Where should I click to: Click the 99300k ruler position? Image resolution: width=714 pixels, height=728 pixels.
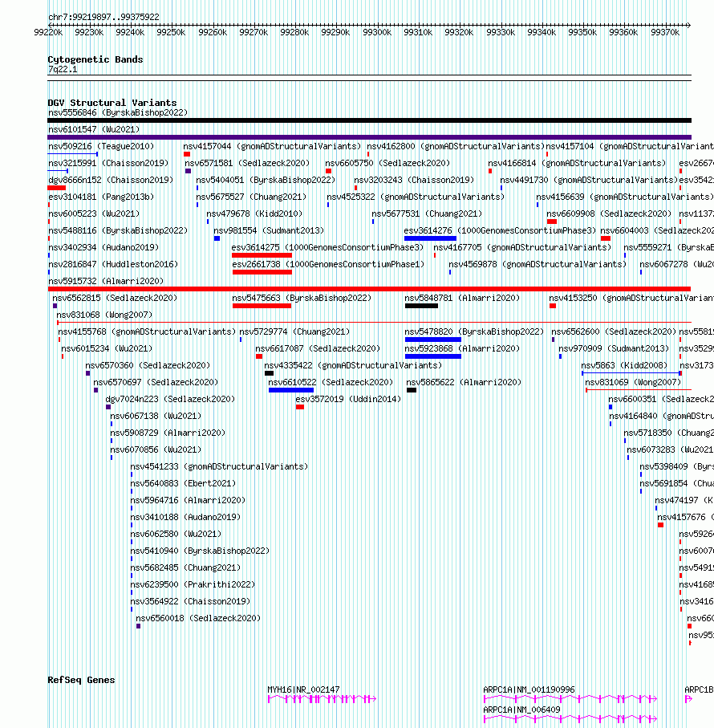point(377,32)
